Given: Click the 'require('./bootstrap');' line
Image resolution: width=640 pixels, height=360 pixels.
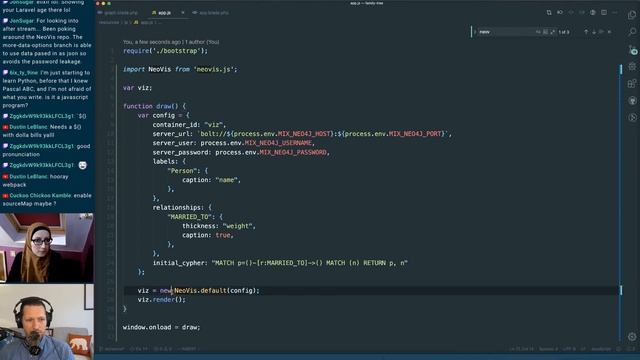Looking at the screenshot, I should (165, 51).
